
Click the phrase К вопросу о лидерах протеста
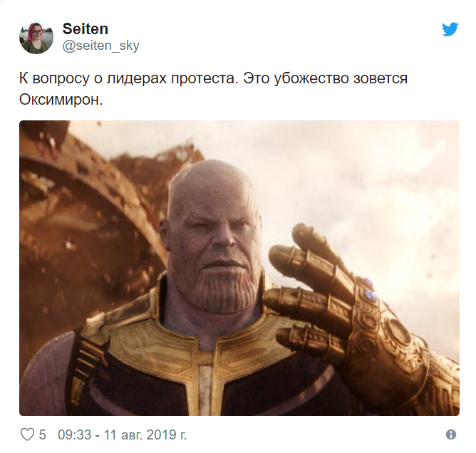pos(129,78)
